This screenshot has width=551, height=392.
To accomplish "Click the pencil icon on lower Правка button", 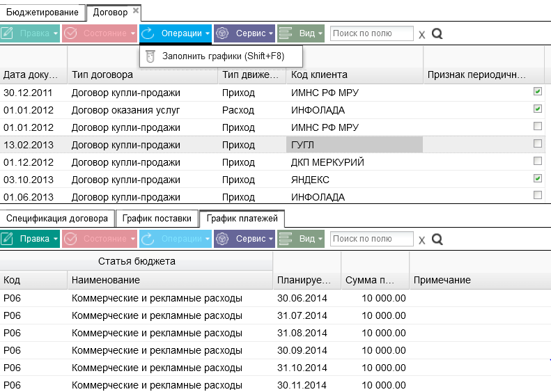I will (x=7, y=239).
